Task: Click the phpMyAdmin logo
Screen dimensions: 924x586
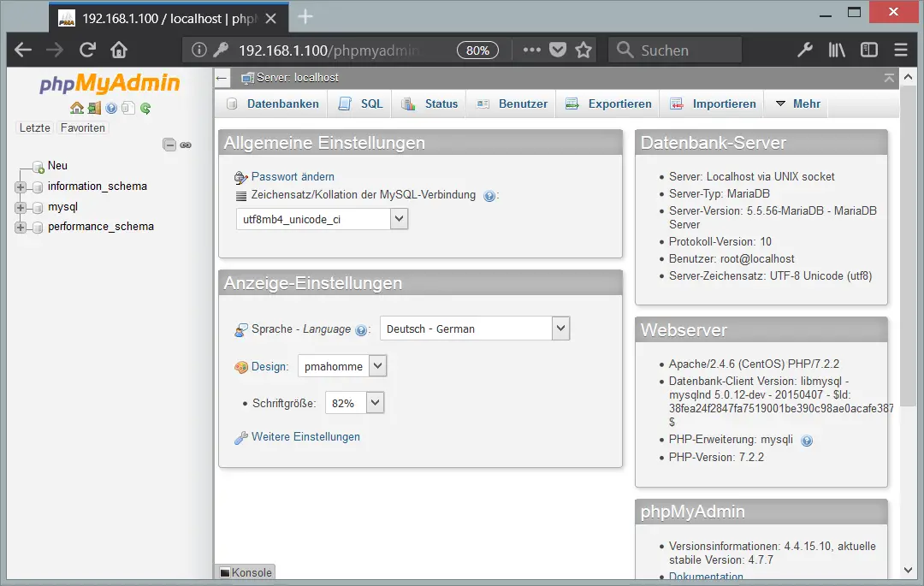Action: [x=110, y=84]
